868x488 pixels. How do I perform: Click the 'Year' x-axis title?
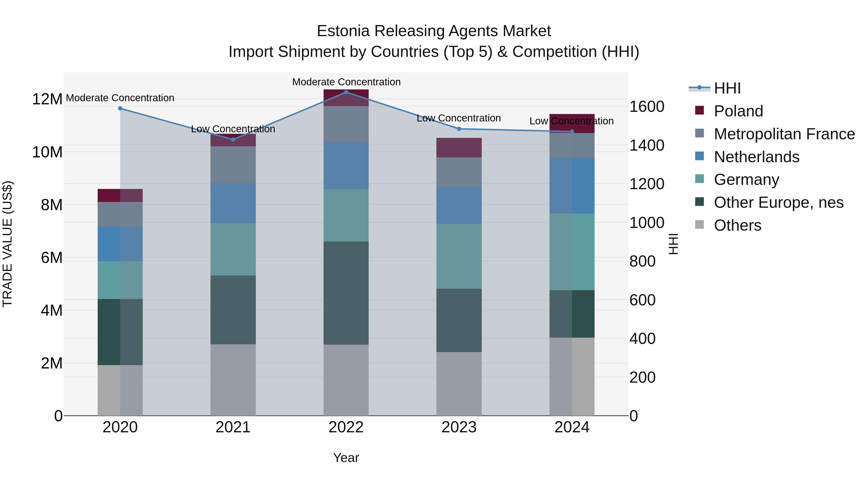coord(346,458)
